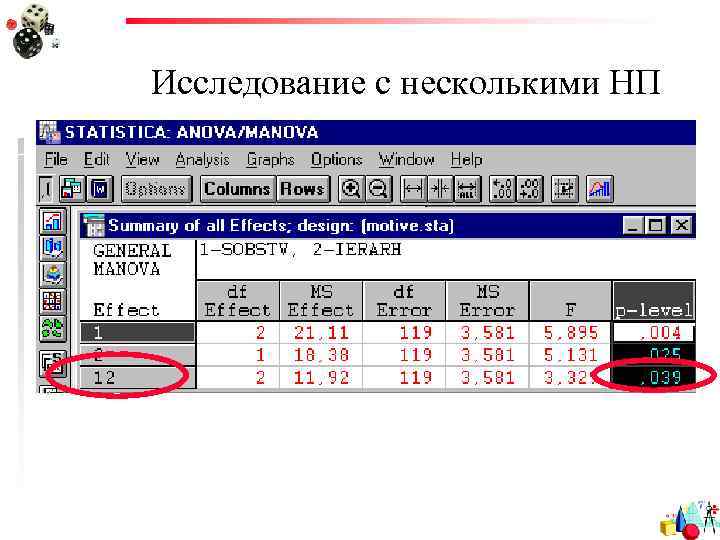Image resolution: width=720 pixels, height=540 pixels.
Task: Select the p-level cell ,004
Action: coord(654,332)
